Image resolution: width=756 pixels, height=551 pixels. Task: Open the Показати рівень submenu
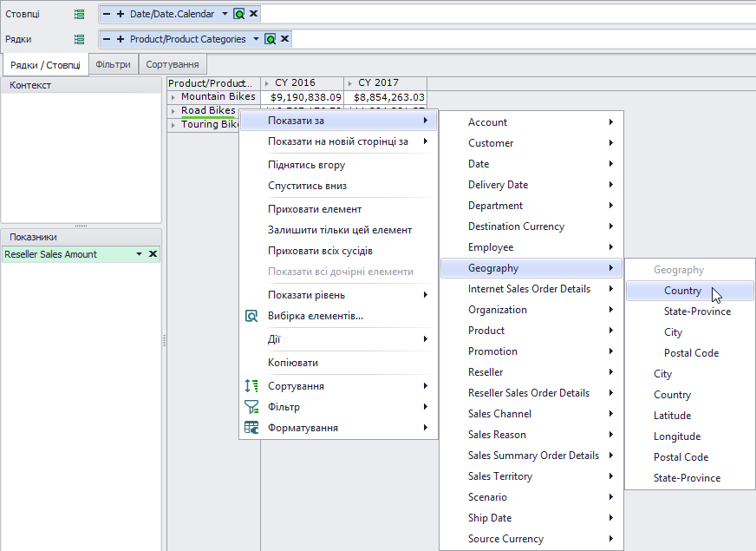point(338,295)
